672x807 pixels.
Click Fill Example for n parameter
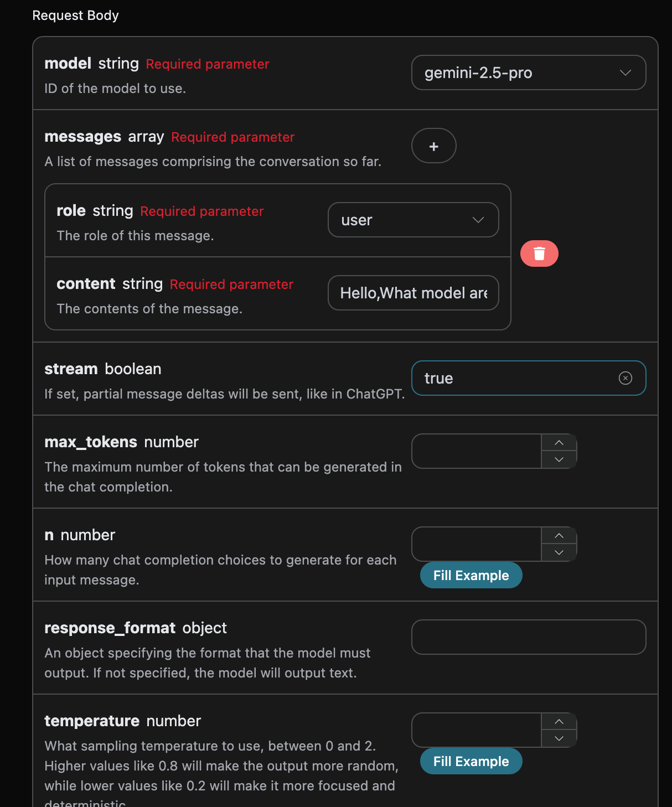471,576
